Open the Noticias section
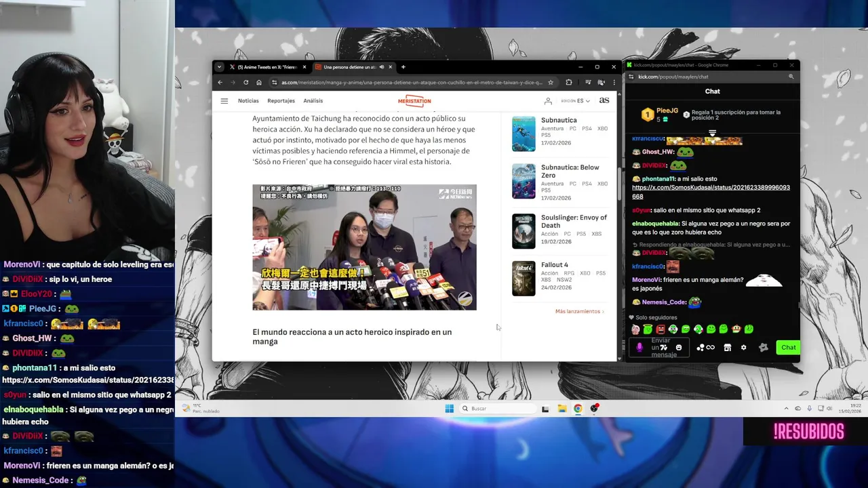 point(248,101)
